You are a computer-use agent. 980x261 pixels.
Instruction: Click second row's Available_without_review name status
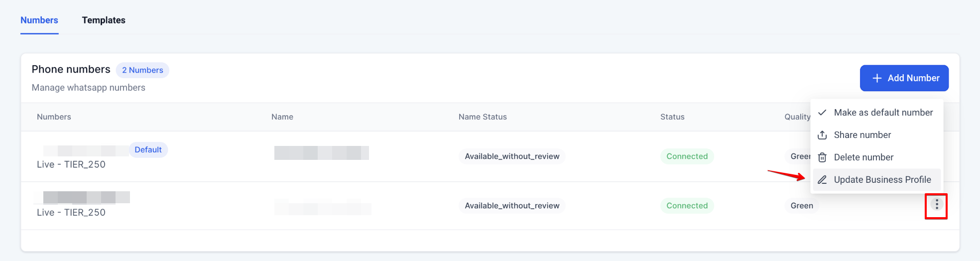pyautogui.click(x=512, y=206)
